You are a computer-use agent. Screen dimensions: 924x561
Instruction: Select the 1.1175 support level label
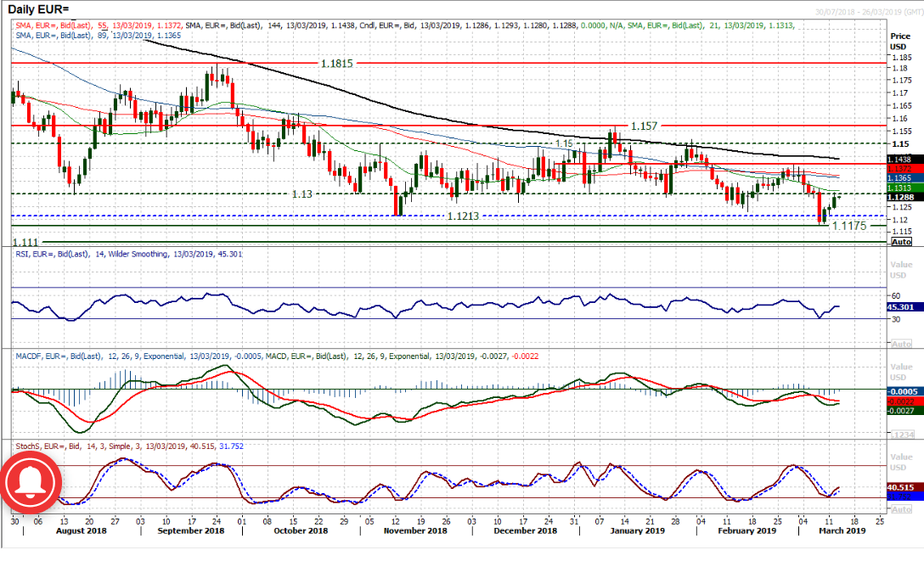click(848, 227)
